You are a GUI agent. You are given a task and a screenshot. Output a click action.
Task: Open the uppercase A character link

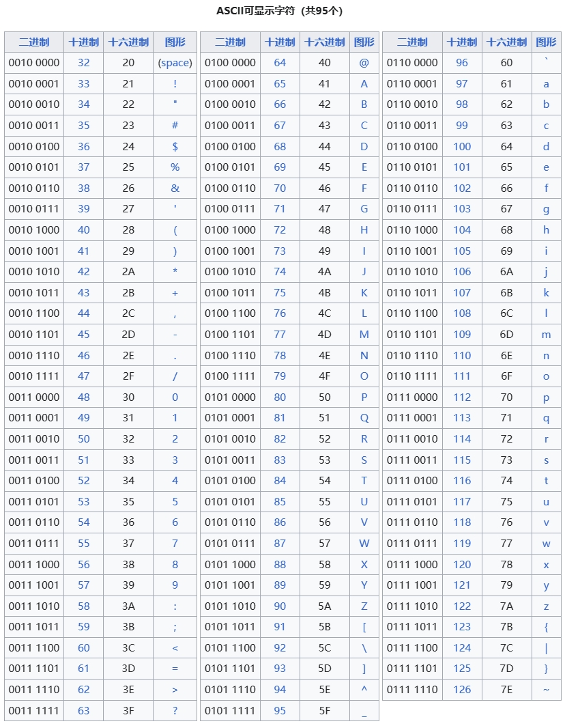[x=364, y=84]
